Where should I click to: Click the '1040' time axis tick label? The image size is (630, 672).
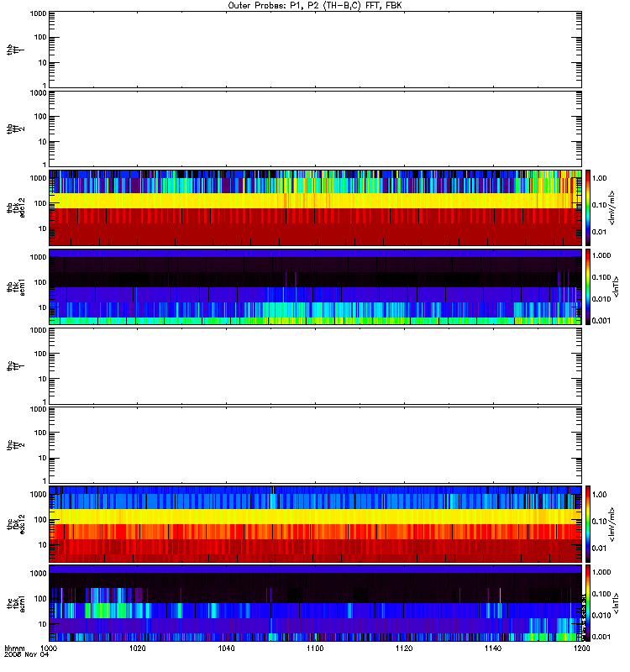(x=226, y=648)
